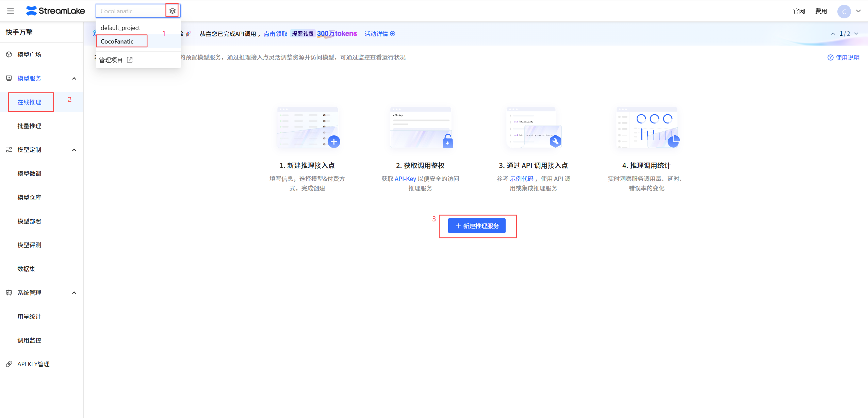The width and height of the screenshot is (868, 418).
Task: Click the 示例代码 link
Action: 521,179
